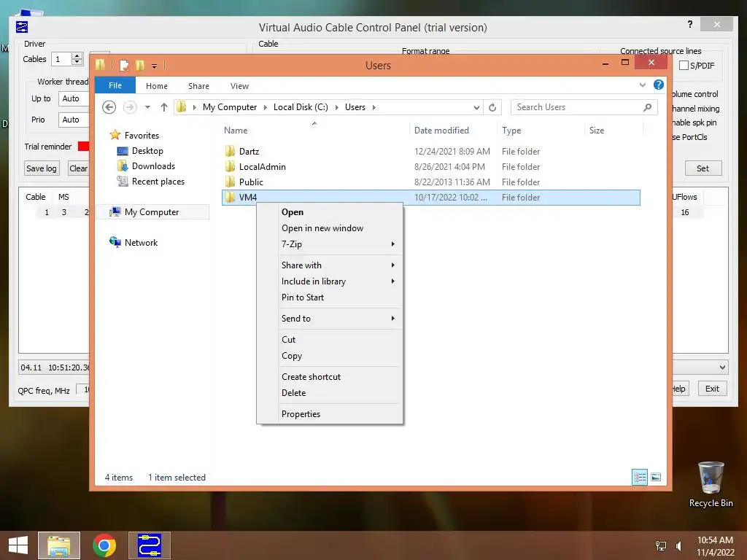Click the Save log button
The width and height of the screenshot is (747, 560).
42,168
